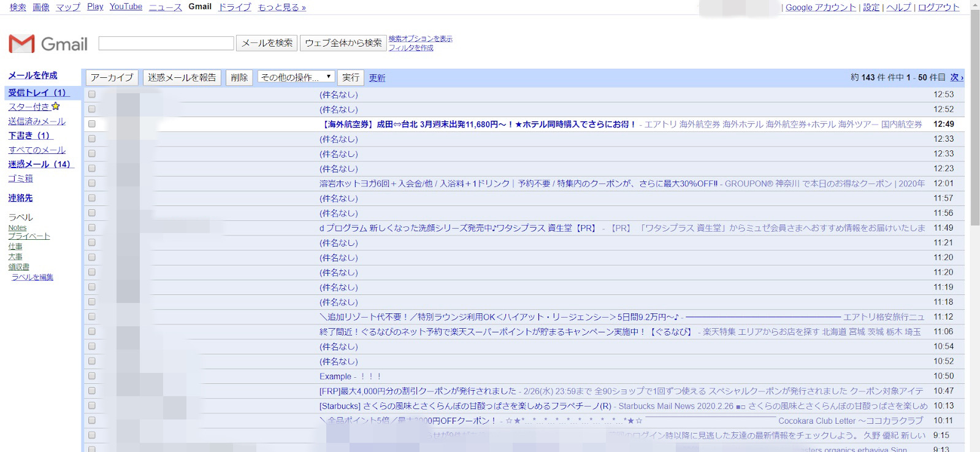
Task: Check the box for the Starbucks email
Action: click(x=92, y=405)
